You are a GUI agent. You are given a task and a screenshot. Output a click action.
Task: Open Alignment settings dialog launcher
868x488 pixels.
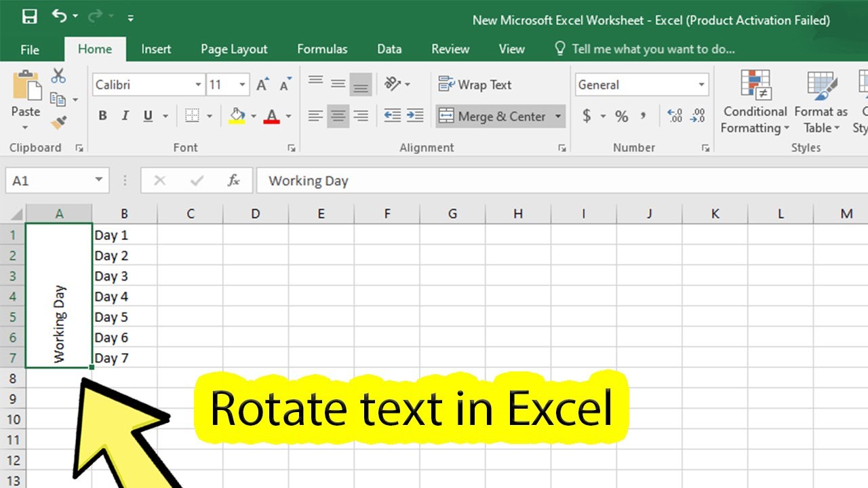[x=561, y=148]
